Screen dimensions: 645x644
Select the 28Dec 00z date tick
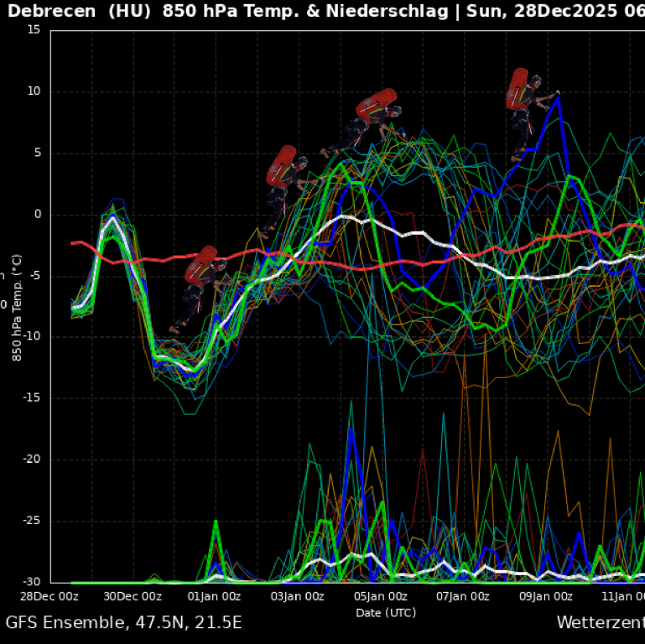[50, 596]
